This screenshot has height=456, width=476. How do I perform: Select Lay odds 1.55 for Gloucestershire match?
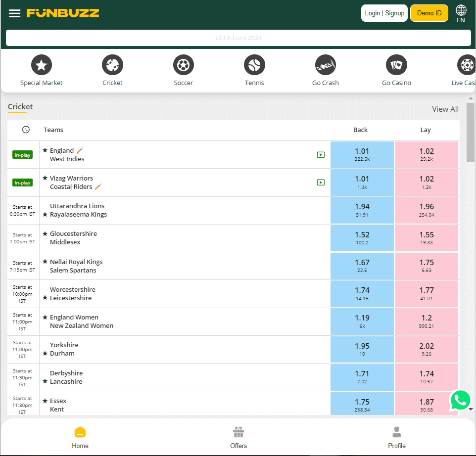[426, 238]
